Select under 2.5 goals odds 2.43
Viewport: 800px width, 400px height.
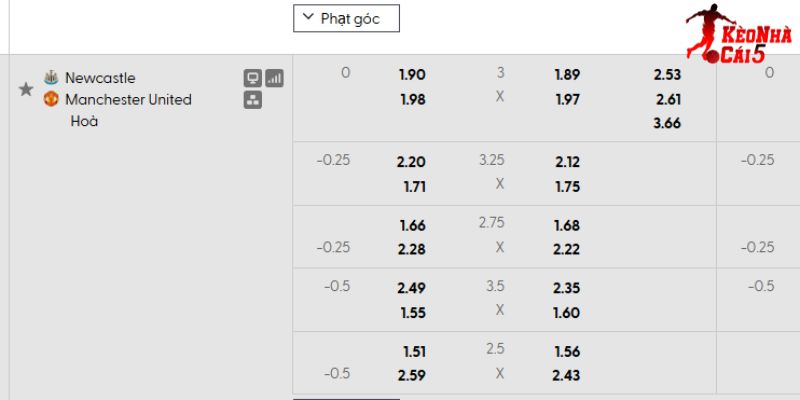pos(567,374)
